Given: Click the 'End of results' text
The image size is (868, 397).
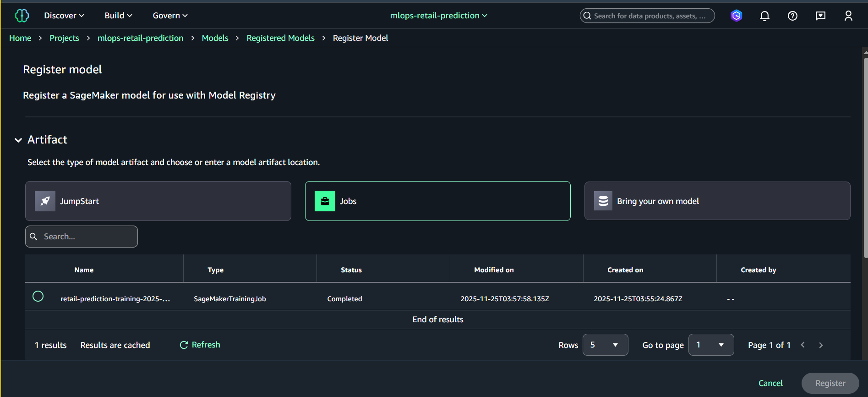Looking at the screenshot, I should (x=438, y=320).
